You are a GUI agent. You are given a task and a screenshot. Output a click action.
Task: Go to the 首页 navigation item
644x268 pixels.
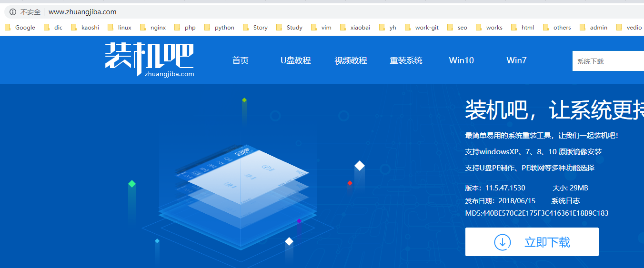coord(241,60)
